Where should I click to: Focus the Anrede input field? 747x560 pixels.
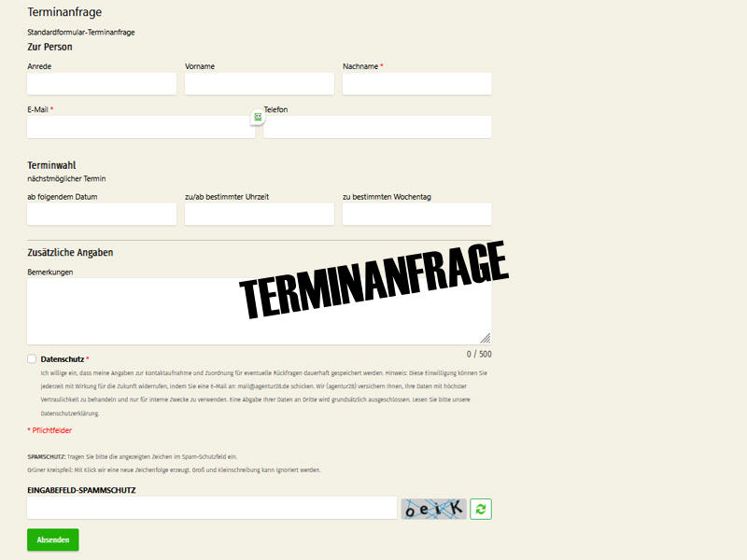(102, 84)
